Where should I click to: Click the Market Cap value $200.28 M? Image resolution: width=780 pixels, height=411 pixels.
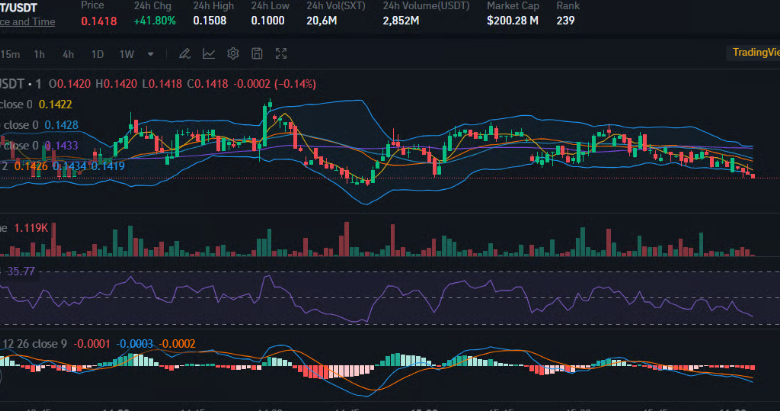pos(513,21)
